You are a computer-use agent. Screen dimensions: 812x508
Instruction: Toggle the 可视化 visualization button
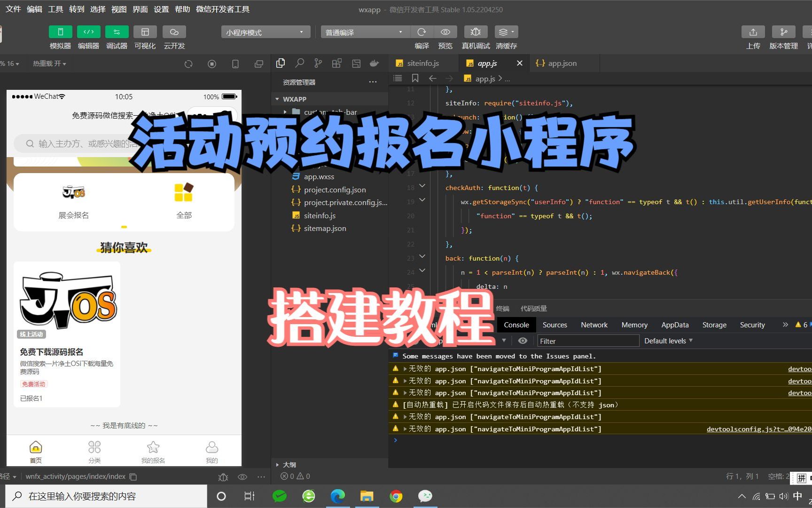[145, 32]
